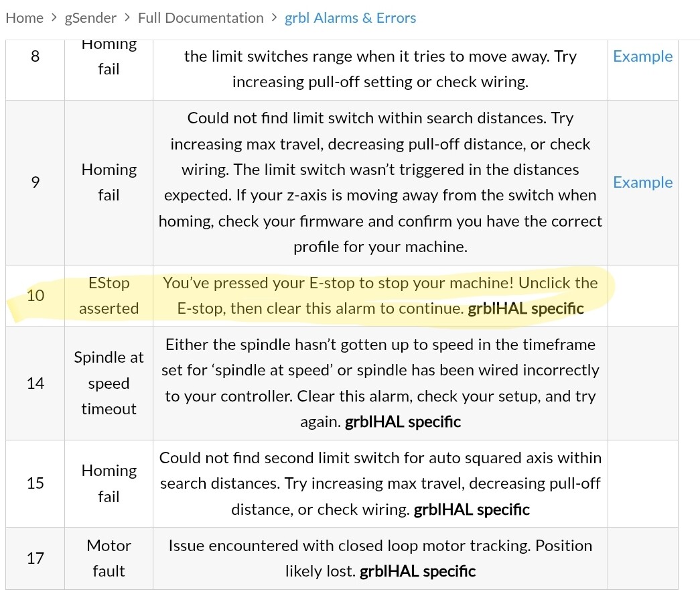Open the Example link for alarm 9
The image size is (700, 604).
point(642,182)
